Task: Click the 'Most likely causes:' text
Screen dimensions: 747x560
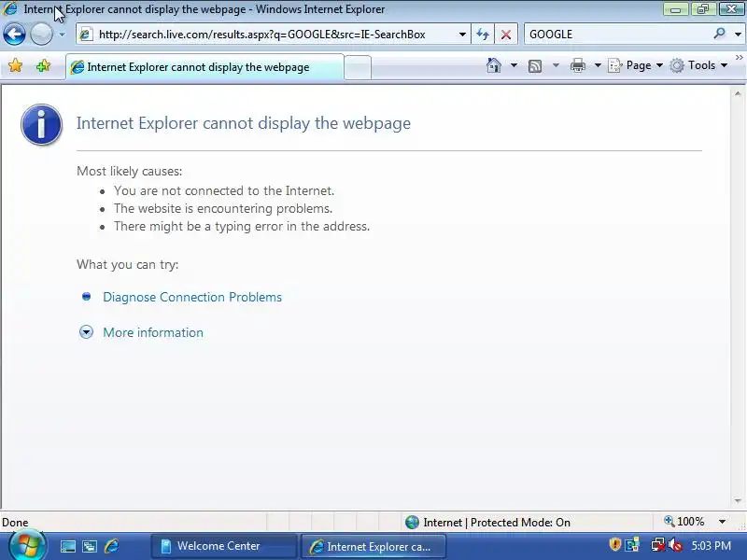Action: pyautogui.click(x=130, y=172)
